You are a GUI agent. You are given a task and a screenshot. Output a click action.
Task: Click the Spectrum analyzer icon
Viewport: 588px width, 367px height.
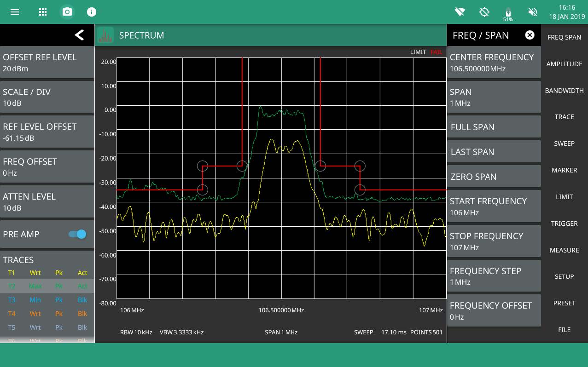(x=105, y=35)
